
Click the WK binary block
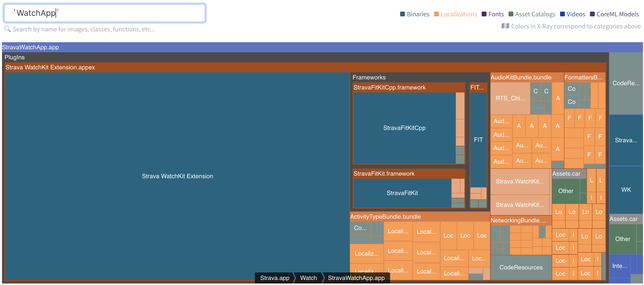tap(626, 190)
